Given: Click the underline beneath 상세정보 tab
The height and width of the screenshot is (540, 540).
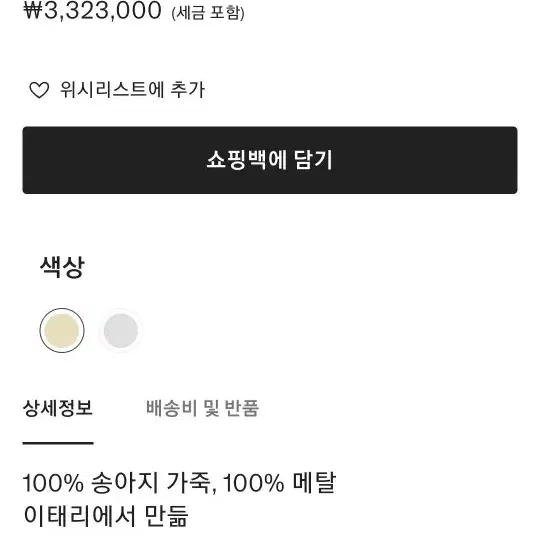Looking at the screenshot, I should click(58, 443).
